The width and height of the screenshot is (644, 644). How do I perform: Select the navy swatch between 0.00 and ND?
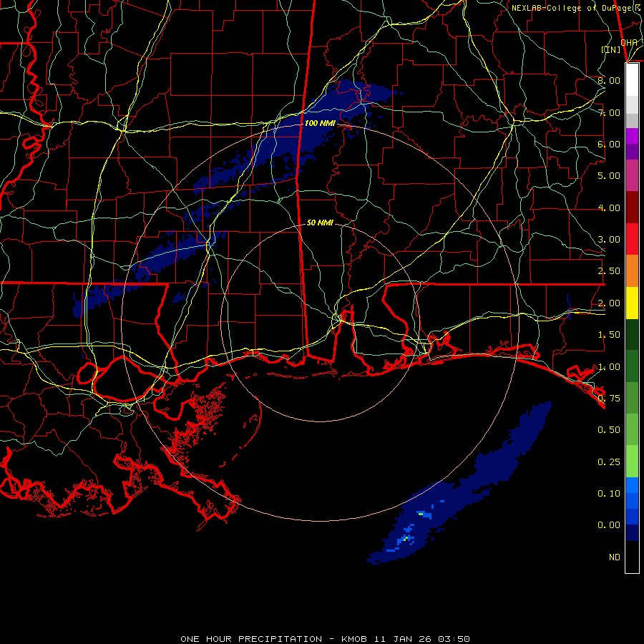(632, 533)
